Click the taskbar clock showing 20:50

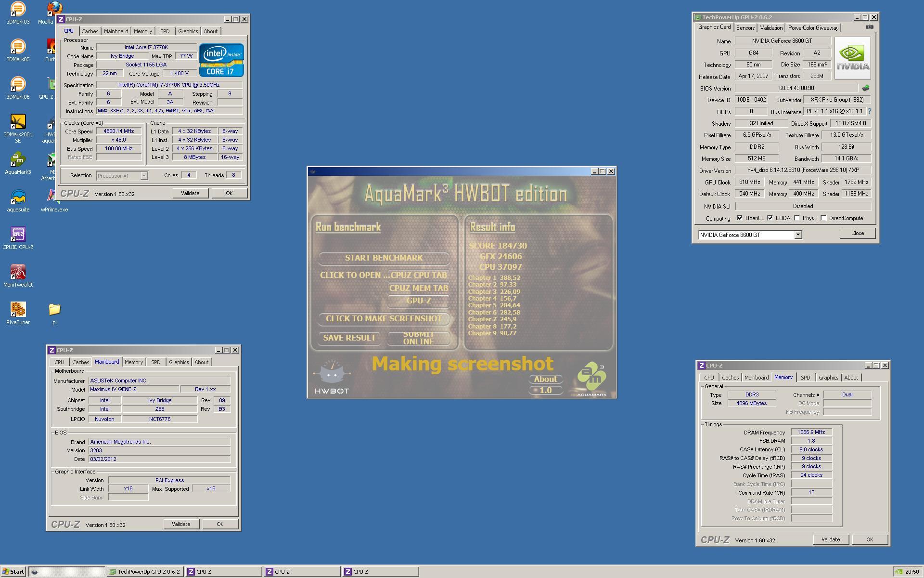coord(911,572)
